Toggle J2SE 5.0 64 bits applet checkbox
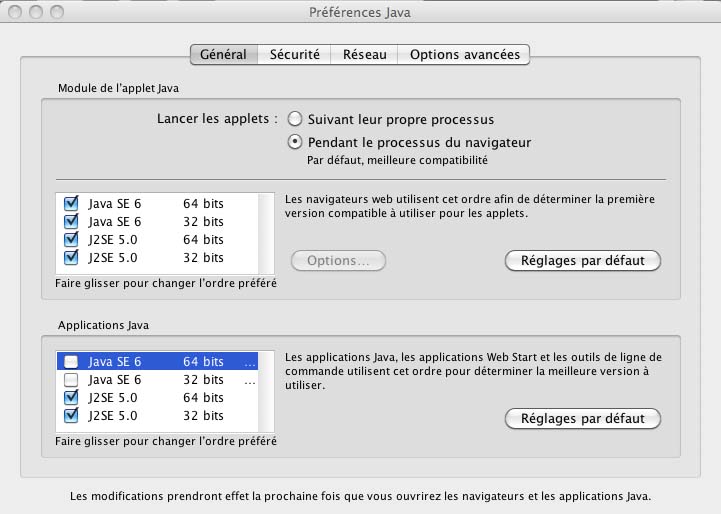 tap(71, 239)
